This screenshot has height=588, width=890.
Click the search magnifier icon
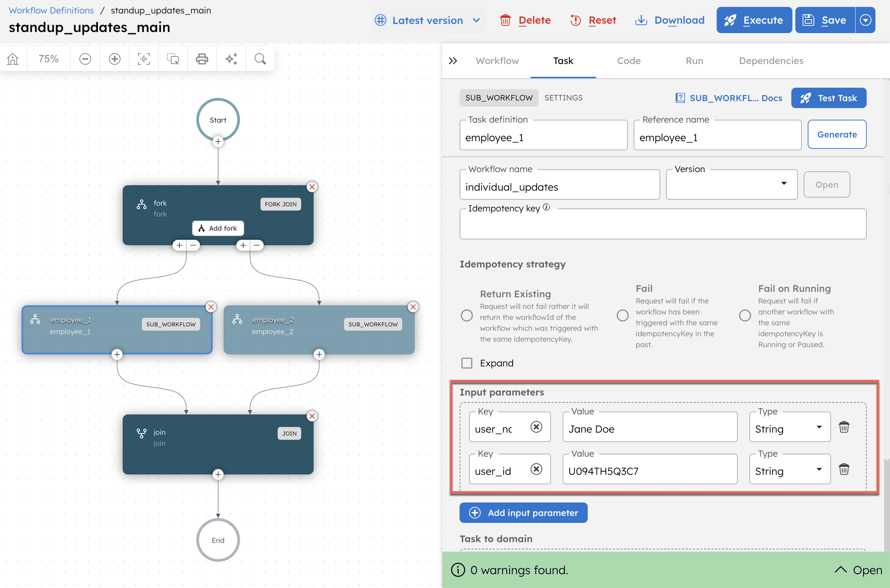[x=260, y=59]
